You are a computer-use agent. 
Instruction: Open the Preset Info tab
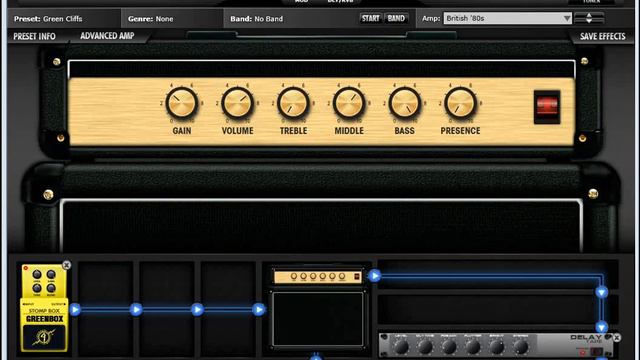tap(34, 36)
